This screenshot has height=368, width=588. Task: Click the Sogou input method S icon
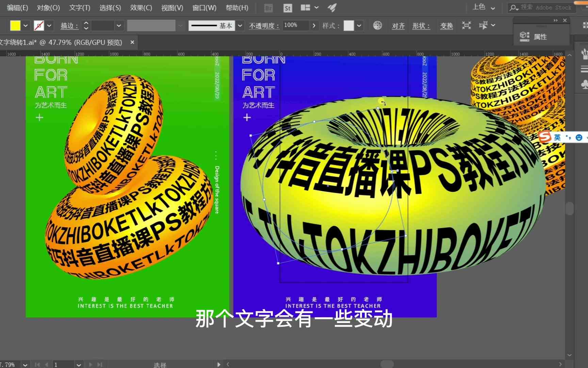[544, 137]
